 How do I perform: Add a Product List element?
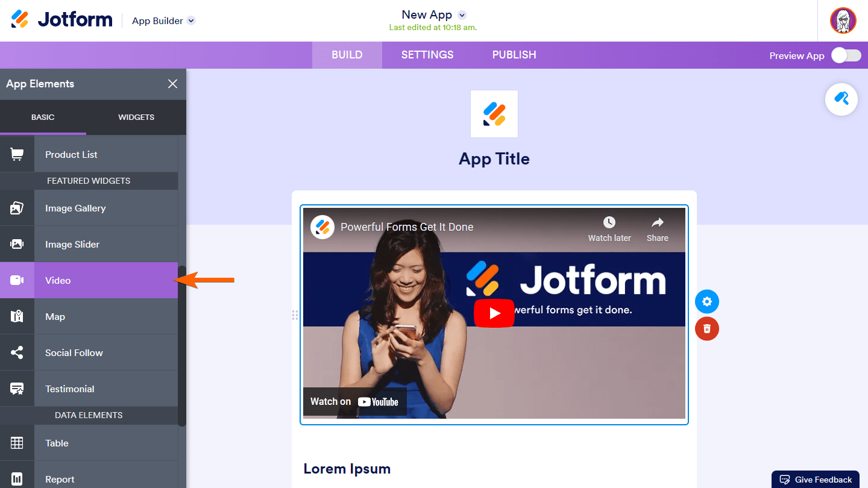click(x=89, y=154)
